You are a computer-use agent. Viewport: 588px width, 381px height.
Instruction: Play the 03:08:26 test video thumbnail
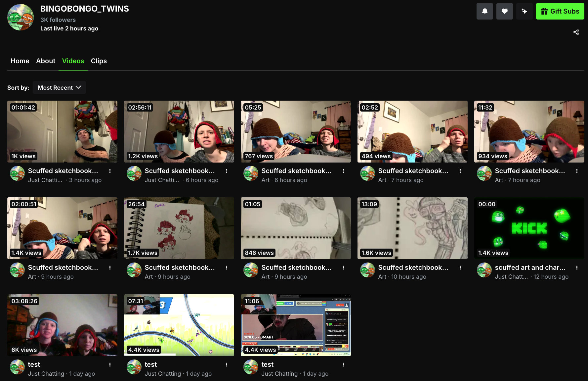tap(62, 325)
